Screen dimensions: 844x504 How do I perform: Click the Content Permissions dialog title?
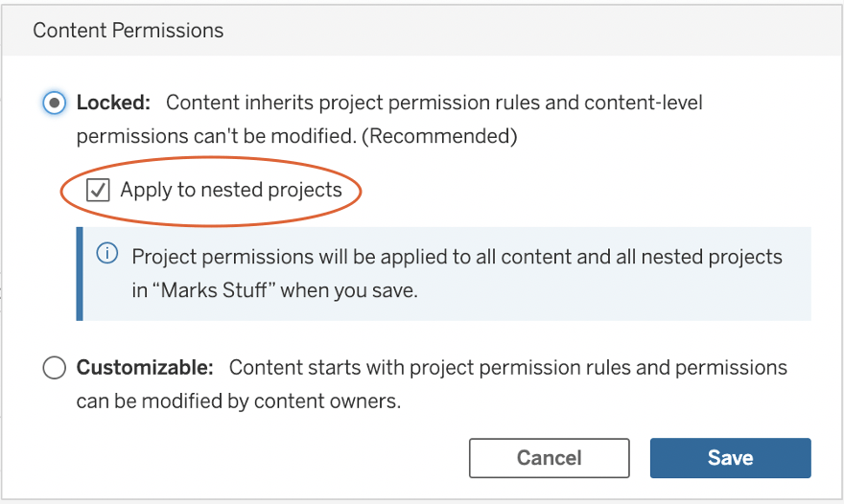click(129, 31)
